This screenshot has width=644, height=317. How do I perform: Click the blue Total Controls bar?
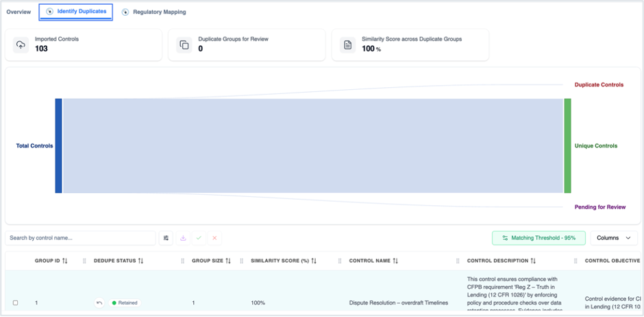tap(58, 145)
